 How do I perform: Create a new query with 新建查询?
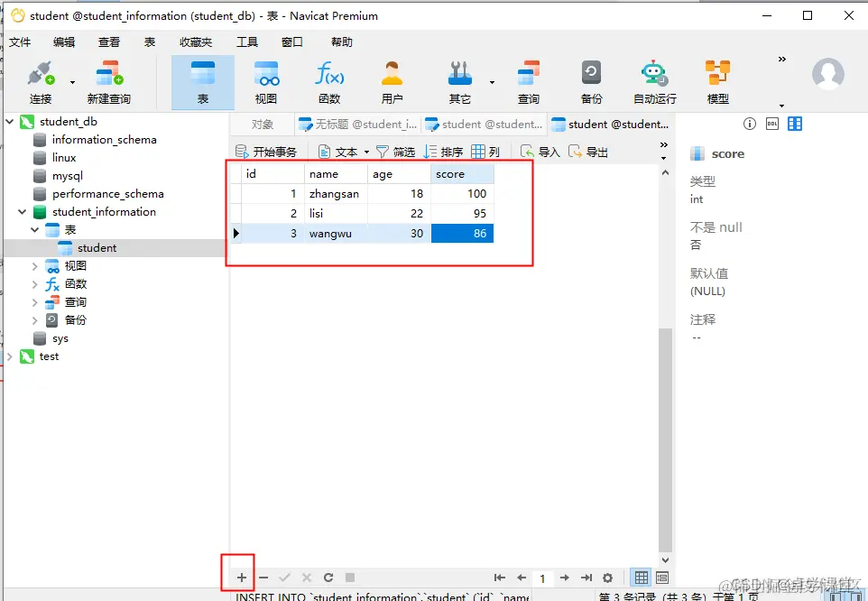[x=109, y=82]
